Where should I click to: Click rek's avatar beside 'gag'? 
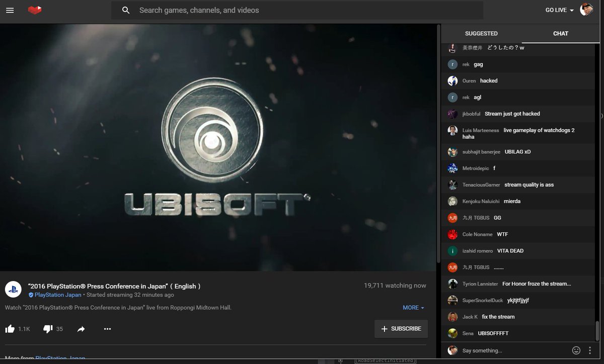click(452, 64)
